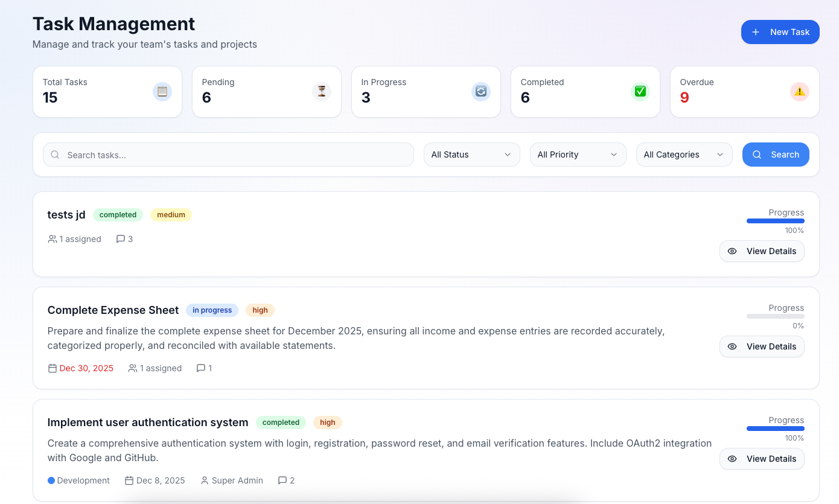Select the in progress badge on Complete Expense Sheet
This screenshot has height=504, width=839.
click(x=212, y=310)
